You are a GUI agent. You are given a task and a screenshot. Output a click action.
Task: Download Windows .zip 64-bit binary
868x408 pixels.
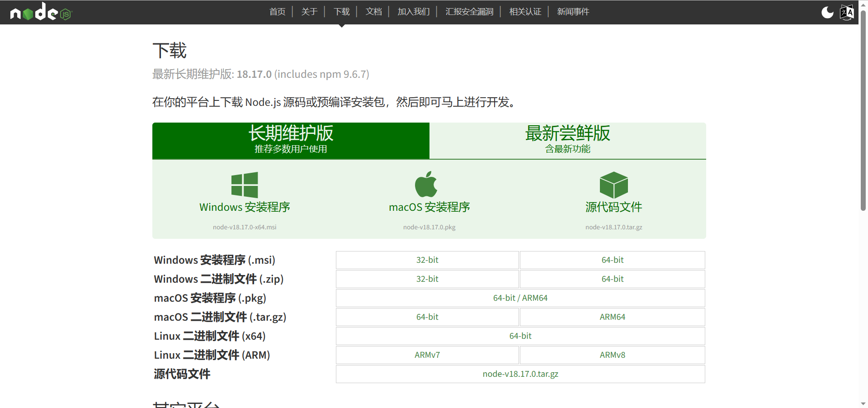[x=612, y=279]
